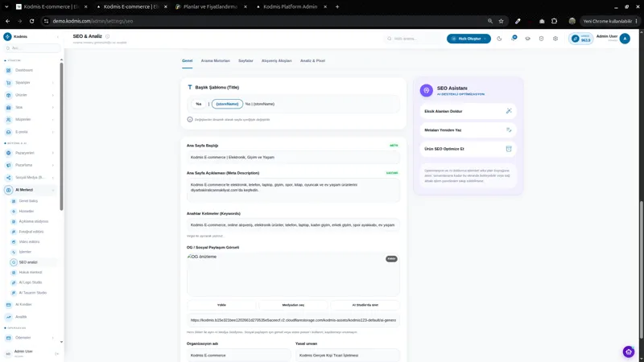Open Ödemeler in the sidebar
This screenshot has height=362, width=644.
pos(30,337)
